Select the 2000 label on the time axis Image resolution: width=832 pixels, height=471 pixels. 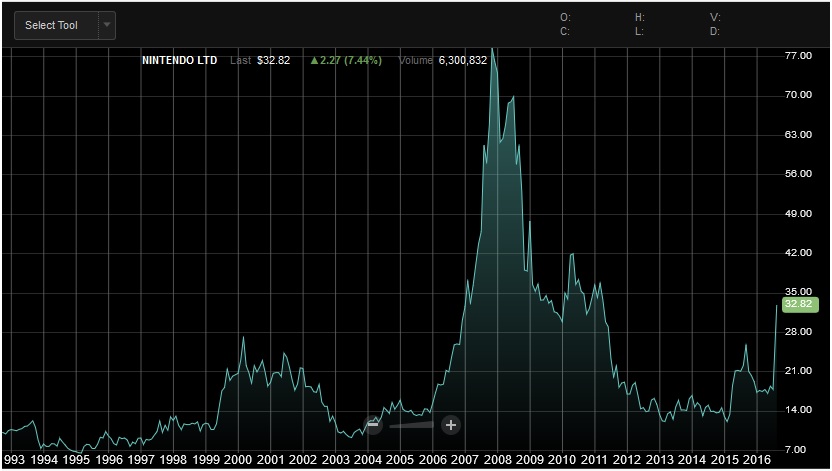pyautogui.click(x=238, y=459)
